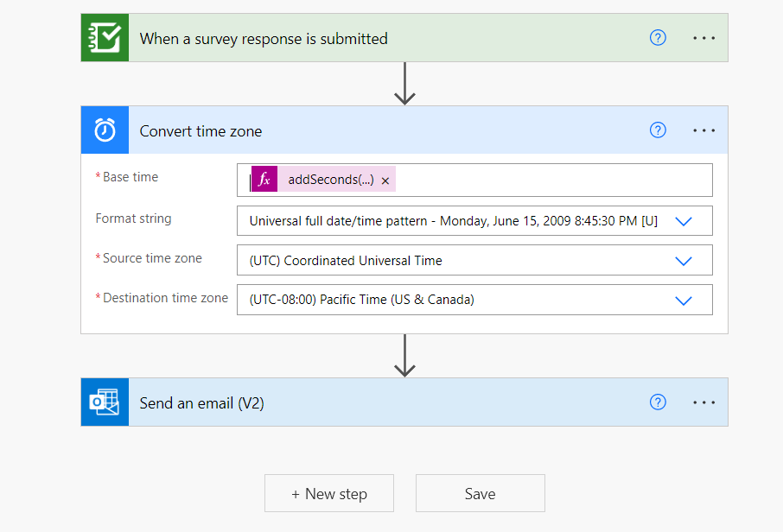This screenshot has width=783, height=532.
Task: Click the fx expression icon in Base time
Action: pos(264,180)
